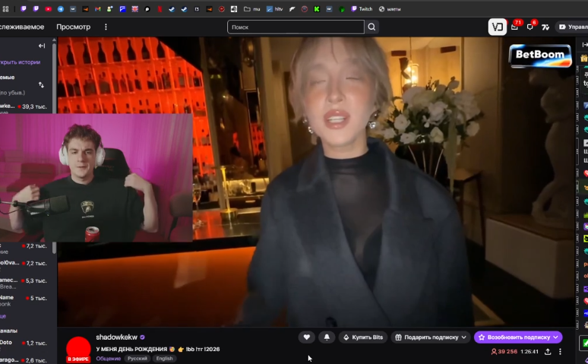Open the 7TV icon in top bar
This screenshot has width=588, height=364.
[x=545, y=27]
